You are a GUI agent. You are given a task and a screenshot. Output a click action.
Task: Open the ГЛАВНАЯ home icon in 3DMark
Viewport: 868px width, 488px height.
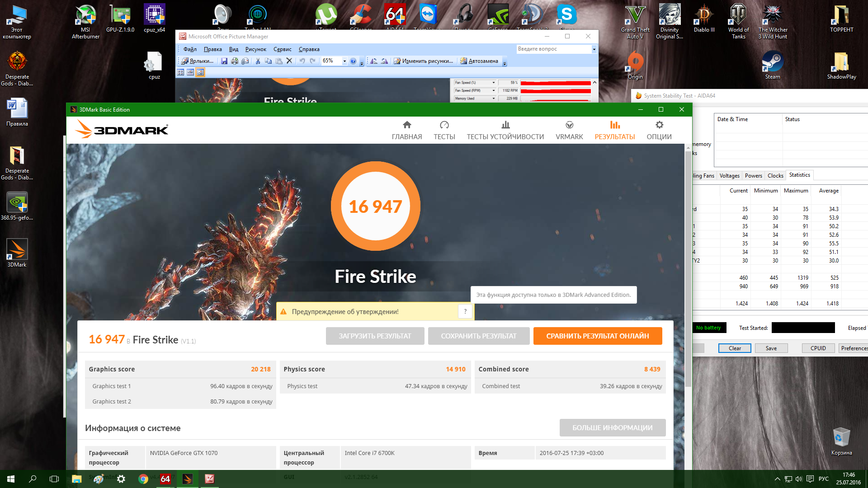407,125
